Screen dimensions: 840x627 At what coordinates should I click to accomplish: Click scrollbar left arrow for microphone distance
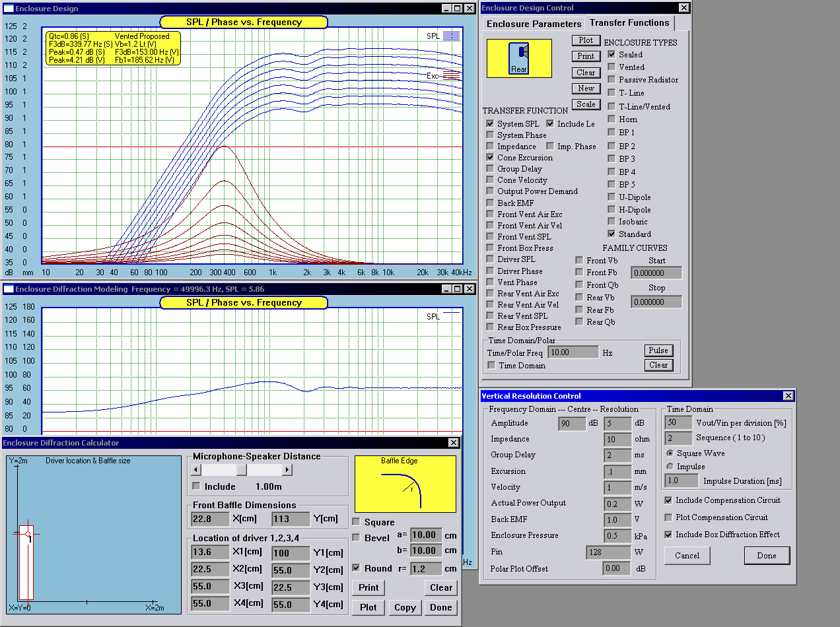pos(195,470)
